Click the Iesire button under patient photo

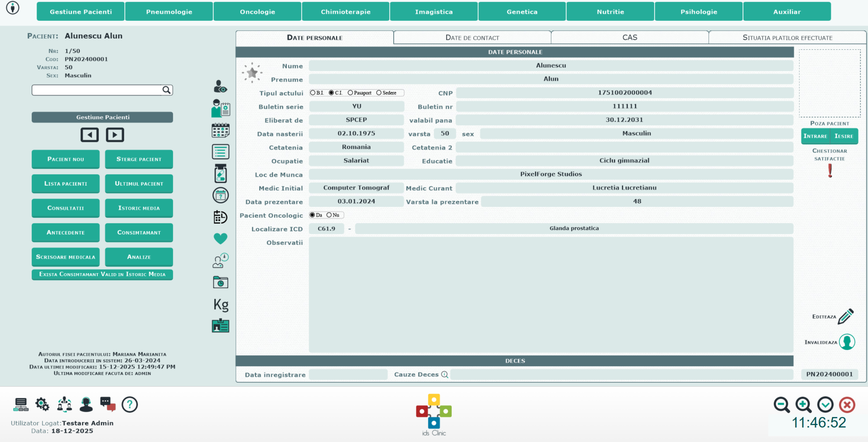[844, 136]
